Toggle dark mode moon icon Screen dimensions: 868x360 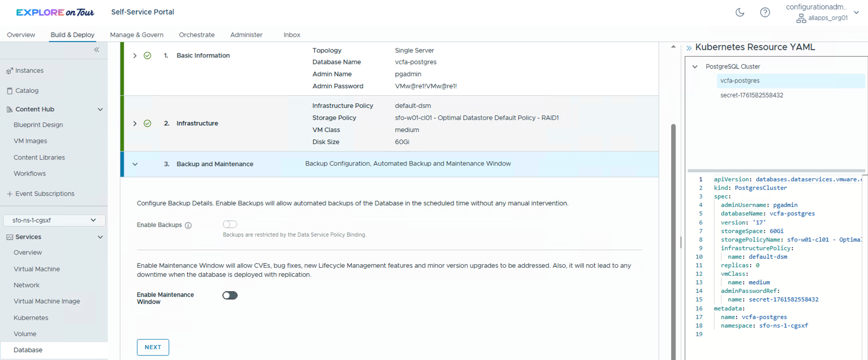coord(740,12)
